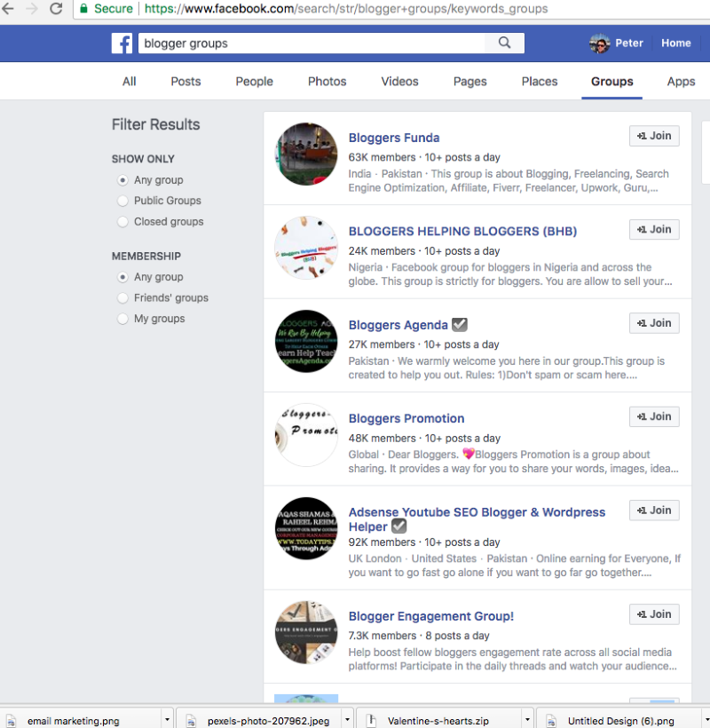Switch to the All search tab
This screenshot has width=710, height=728.
tap(129, 82)
